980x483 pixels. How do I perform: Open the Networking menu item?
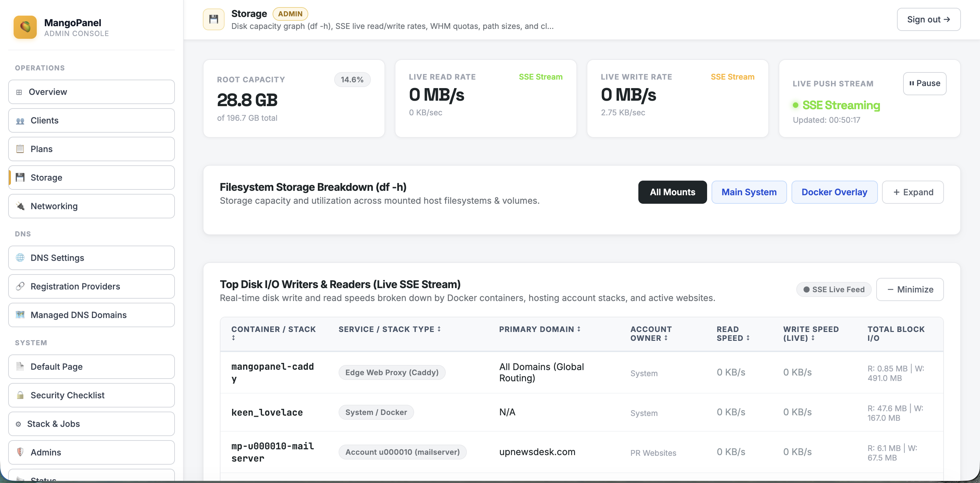91,206
